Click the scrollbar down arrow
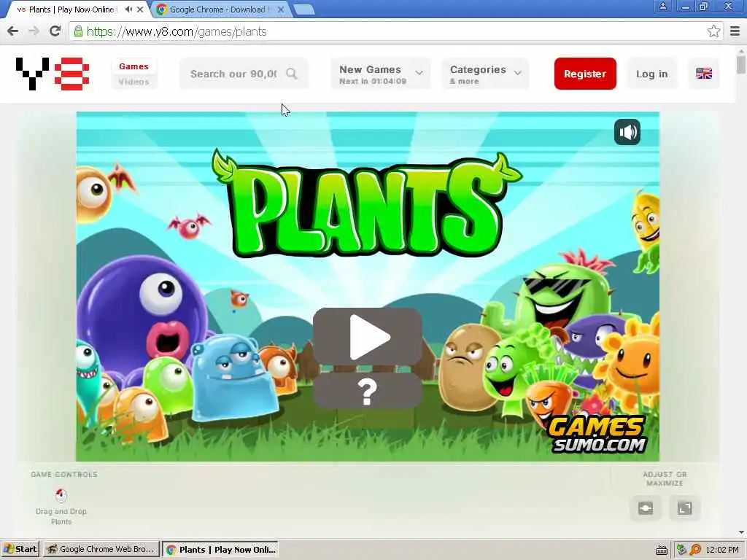This screenshot has height=560, width=747. 741,532
